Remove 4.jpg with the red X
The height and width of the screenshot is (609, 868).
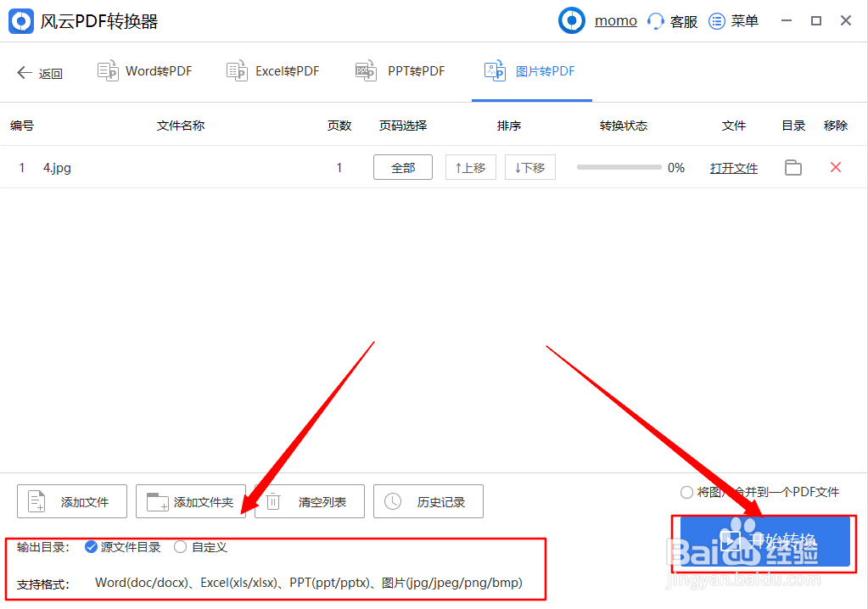pyautogui.click(x=836, y=167)
